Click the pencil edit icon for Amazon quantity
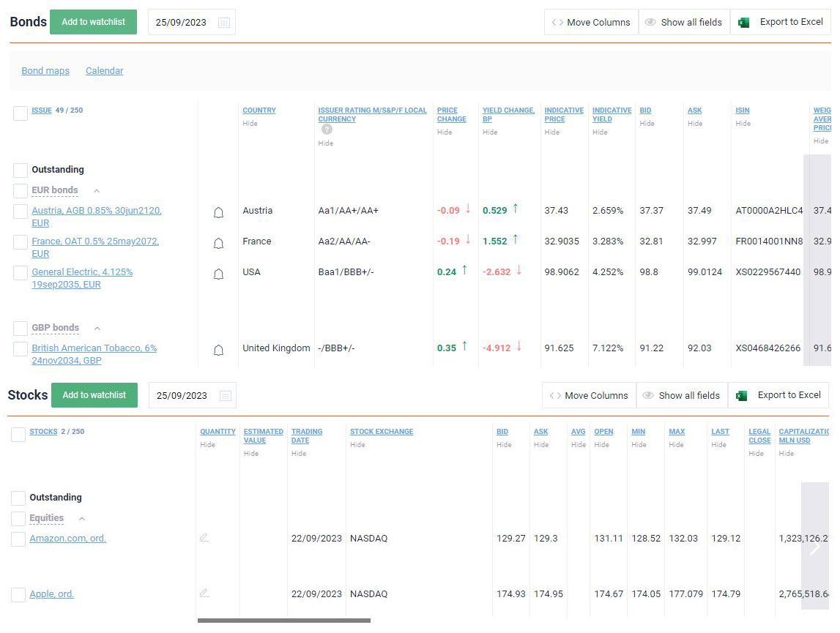This screenshot has height=633, width=840. (205, 538)
